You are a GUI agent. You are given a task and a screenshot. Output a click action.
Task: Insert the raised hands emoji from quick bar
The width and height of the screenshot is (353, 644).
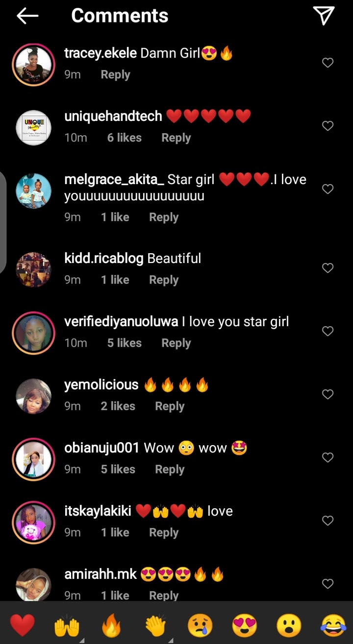tap(67, 625)
